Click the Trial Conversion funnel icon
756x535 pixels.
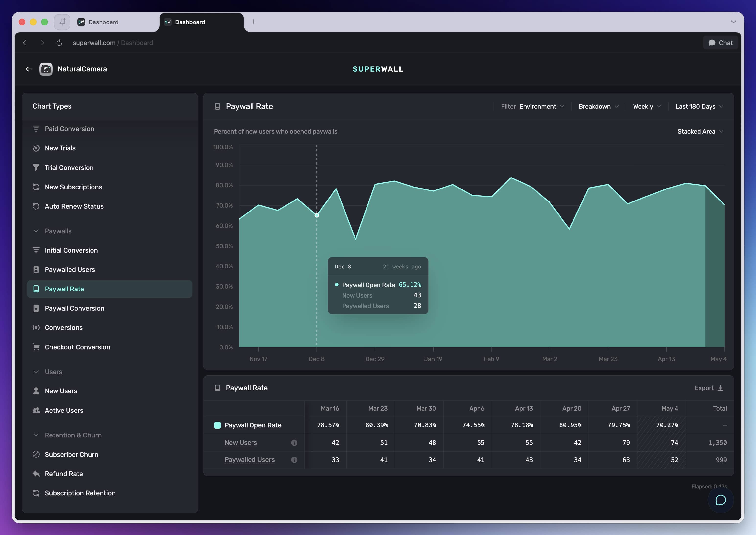click(36, 168)
